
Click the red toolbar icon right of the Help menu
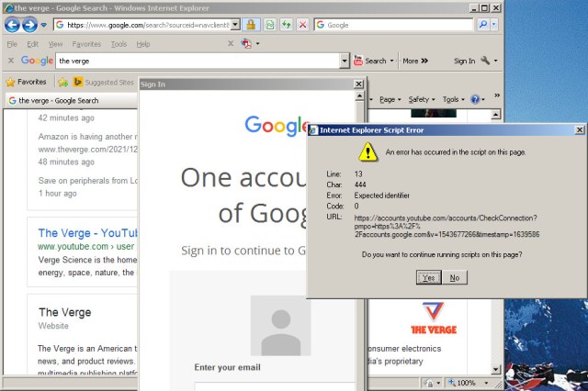coord(246,44)
